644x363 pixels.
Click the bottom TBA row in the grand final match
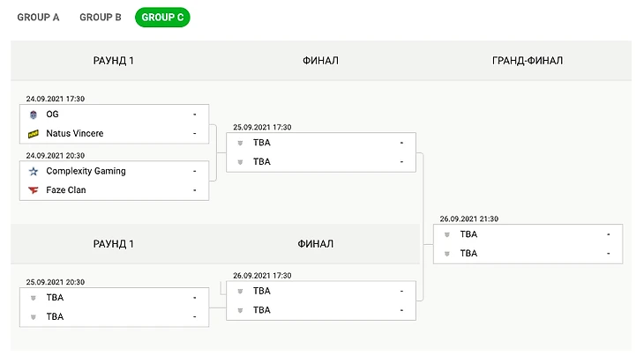[528, 254]
